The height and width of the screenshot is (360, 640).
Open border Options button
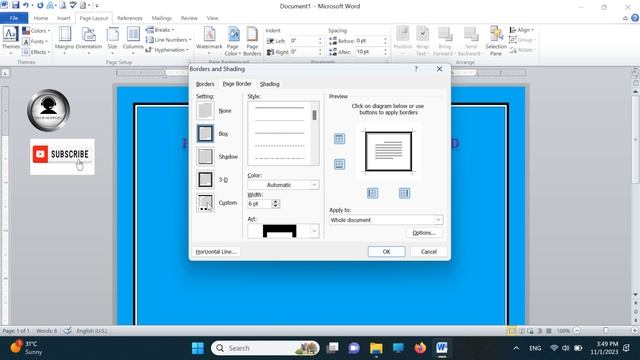click(x=424, y=233)
